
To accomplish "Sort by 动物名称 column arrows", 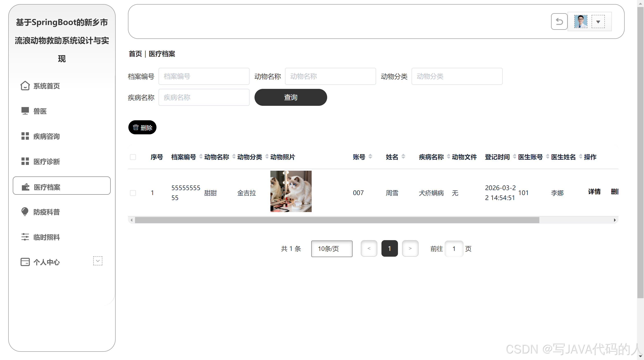I will pos(233,157).
